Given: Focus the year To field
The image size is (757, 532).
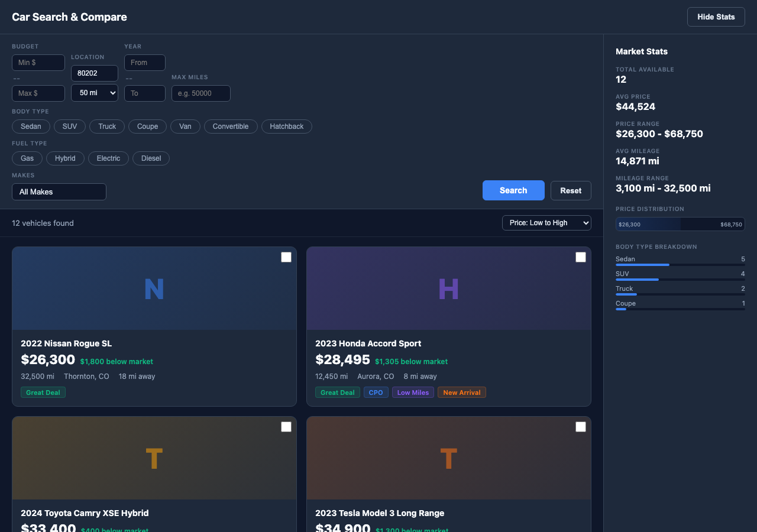Looking at the screenshot, I should (145, 93).
